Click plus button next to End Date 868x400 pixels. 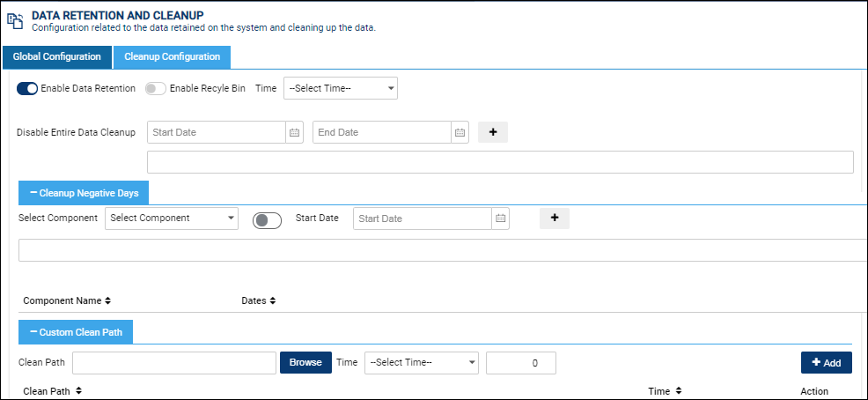493,132
